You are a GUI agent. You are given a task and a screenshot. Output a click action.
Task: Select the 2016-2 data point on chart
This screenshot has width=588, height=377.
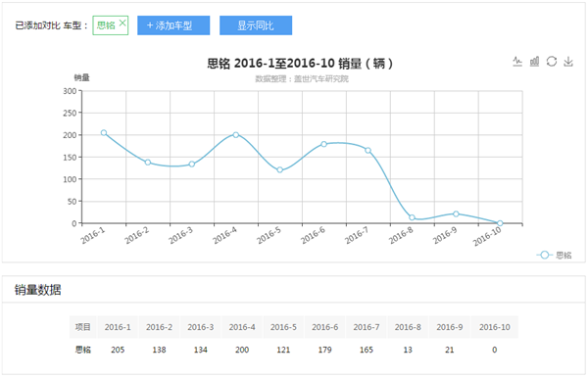[x=148, y=163]
